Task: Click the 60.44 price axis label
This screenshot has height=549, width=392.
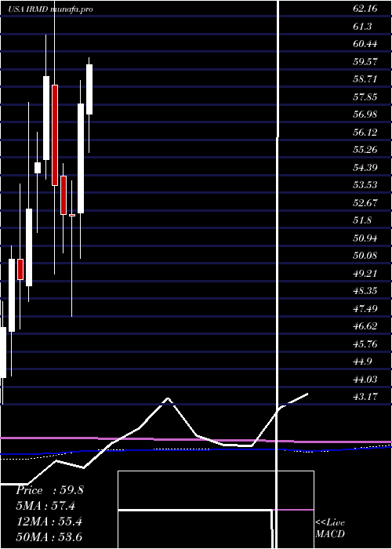Action: coord(365,44)
